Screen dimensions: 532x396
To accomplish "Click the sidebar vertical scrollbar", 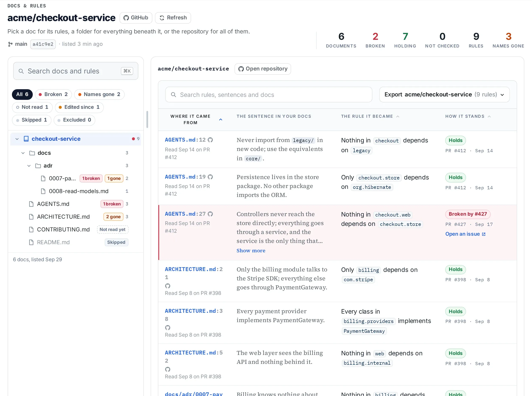I will 147,119.
